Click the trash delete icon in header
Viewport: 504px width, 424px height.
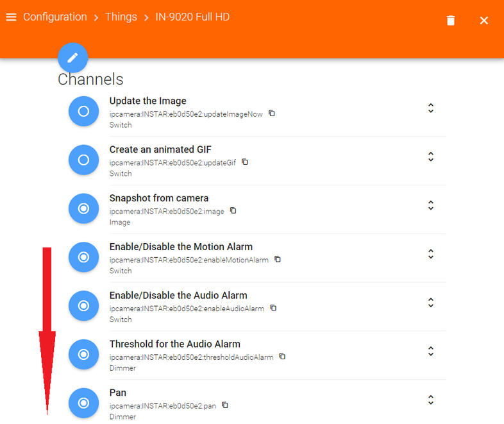pyautogui.click(x=451, y=21)
